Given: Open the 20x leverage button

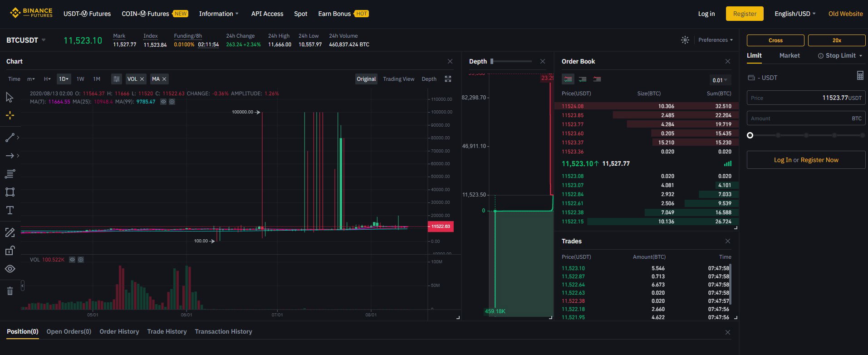Looking at the screenshot, I should click(x=837, y=40).
